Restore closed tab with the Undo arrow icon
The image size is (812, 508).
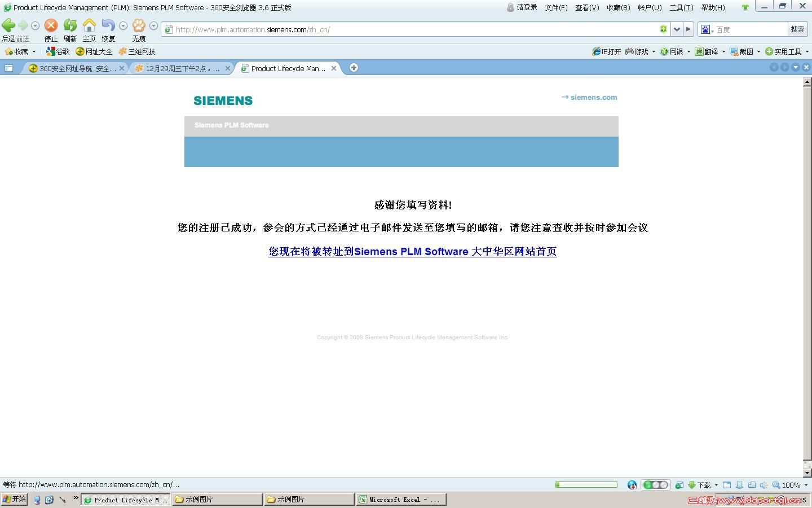pos(108,25)
